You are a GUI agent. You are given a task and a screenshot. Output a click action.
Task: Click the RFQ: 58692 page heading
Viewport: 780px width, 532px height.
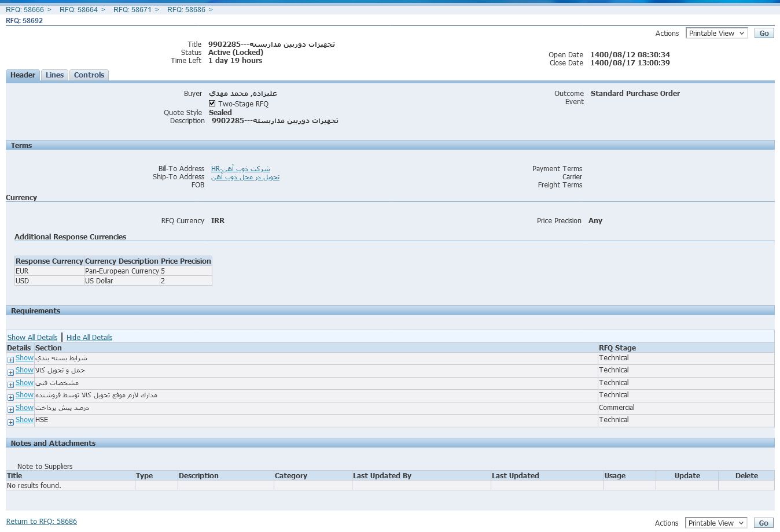[24, 21]
